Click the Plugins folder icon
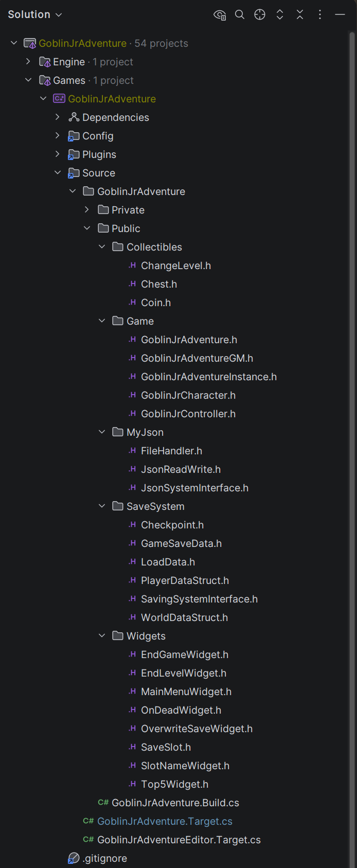The height and width of the screenshot is (868, 357). 74,154
